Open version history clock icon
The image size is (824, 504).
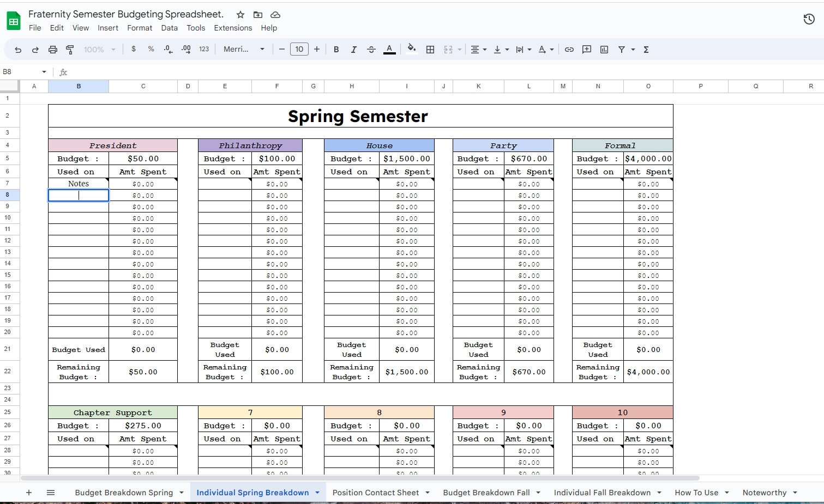(809, 20)
